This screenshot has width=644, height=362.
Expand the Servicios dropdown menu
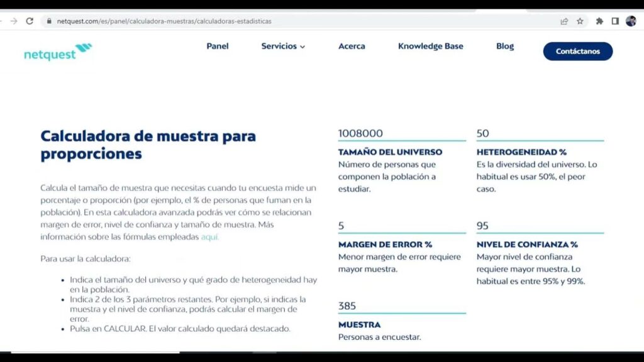(283, 47)
